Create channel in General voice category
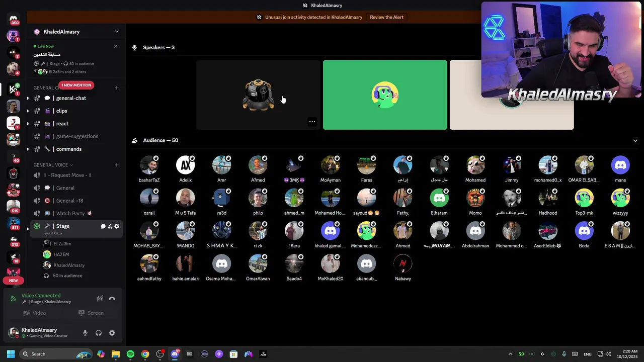 [117, 165]
